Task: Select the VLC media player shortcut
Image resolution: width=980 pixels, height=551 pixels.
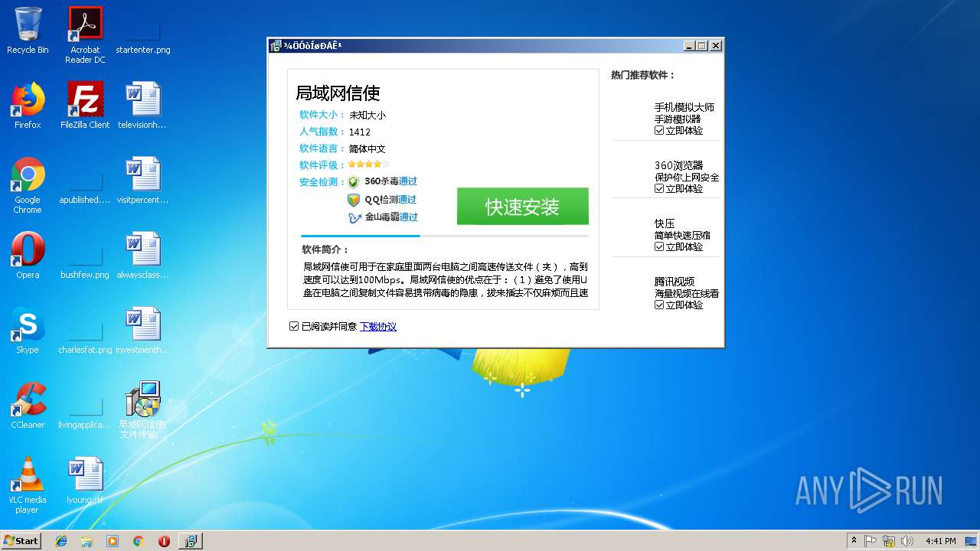Action: [28, 486]
